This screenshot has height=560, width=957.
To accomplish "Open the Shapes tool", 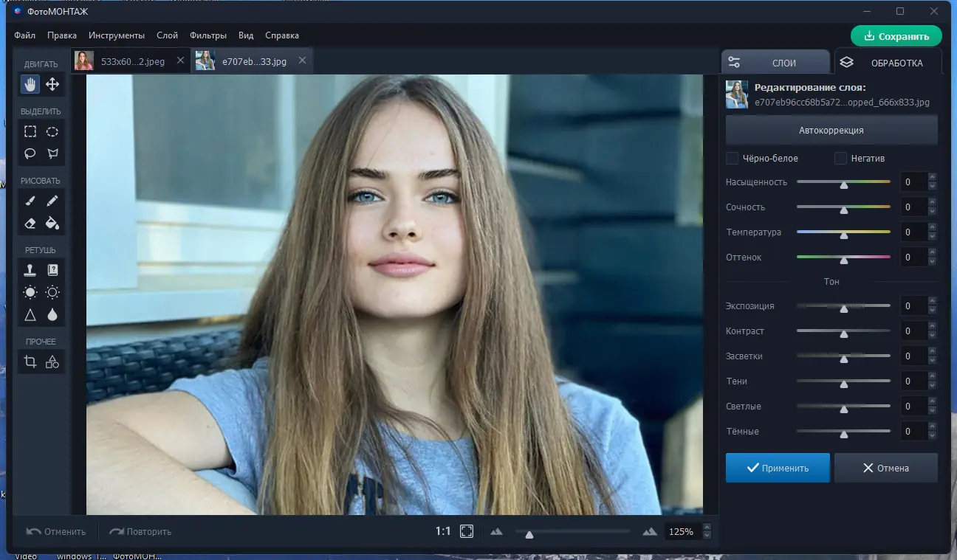I will click(x=52, y=362).
